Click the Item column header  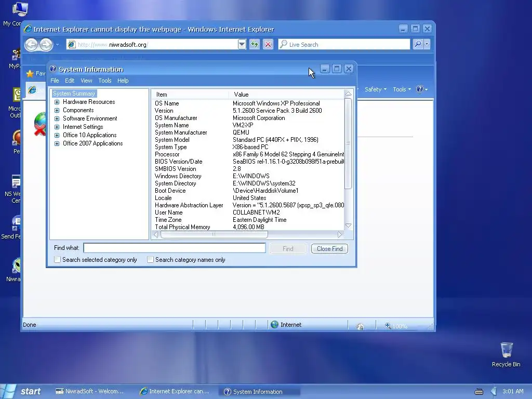[x=190, y=95]
